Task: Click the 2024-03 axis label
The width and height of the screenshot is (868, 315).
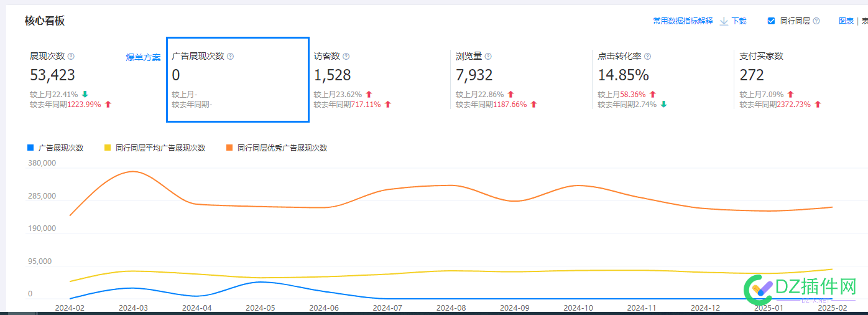Action: pos(132,308)
